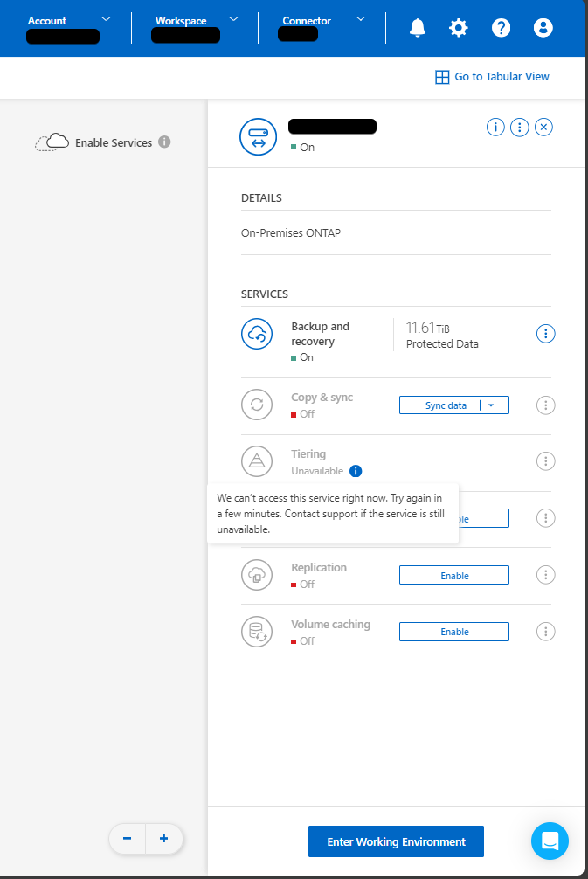The image size is (588, 879).
Task: Expand the Account dropdown
Action: pos(105,19)
